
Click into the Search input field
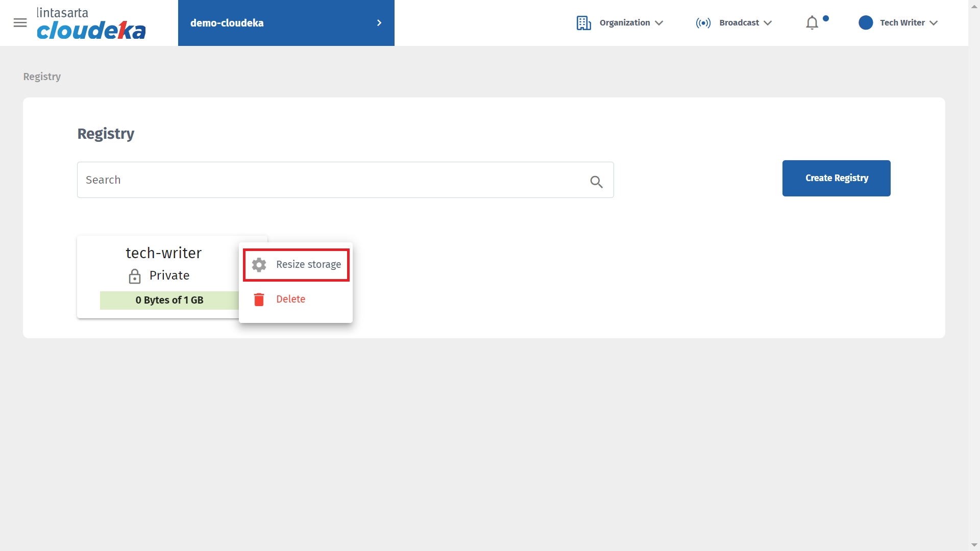pos(332,180)
